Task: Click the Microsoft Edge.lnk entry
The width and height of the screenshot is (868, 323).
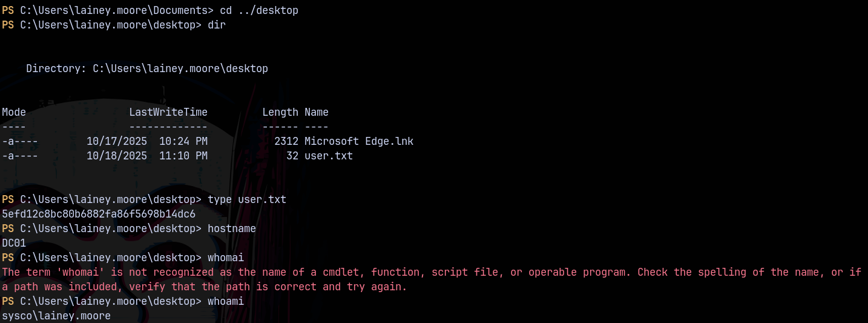Action: pos(358,141)
